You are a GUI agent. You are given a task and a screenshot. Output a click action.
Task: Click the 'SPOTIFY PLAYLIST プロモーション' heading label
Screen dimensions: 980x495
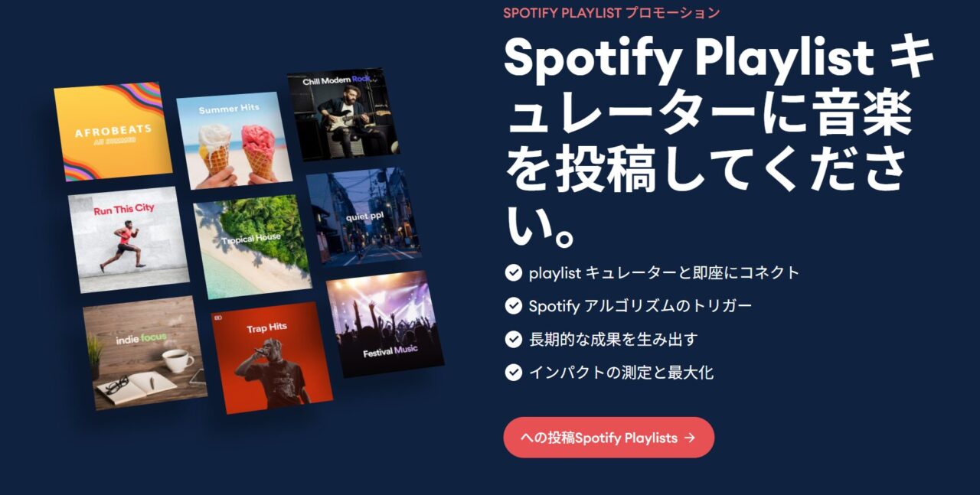point(612,12)
